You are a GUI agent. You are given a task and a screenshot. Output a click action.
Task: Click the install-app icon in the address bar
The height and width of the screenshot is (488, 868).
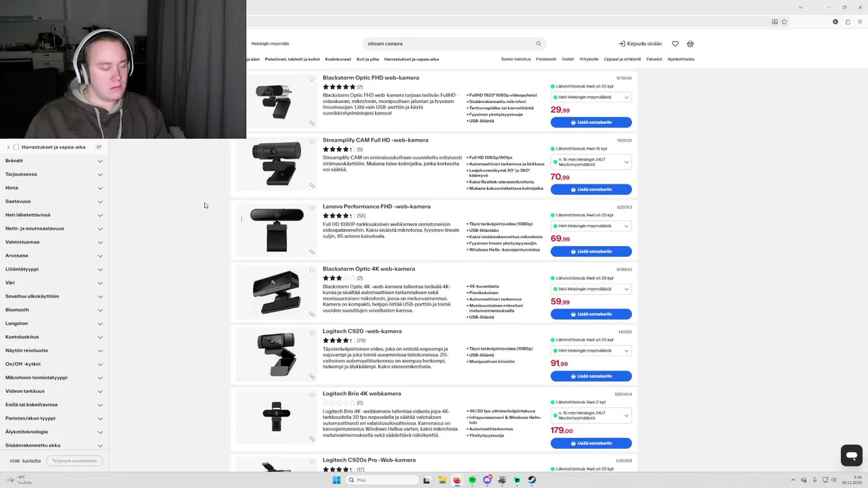774,22
